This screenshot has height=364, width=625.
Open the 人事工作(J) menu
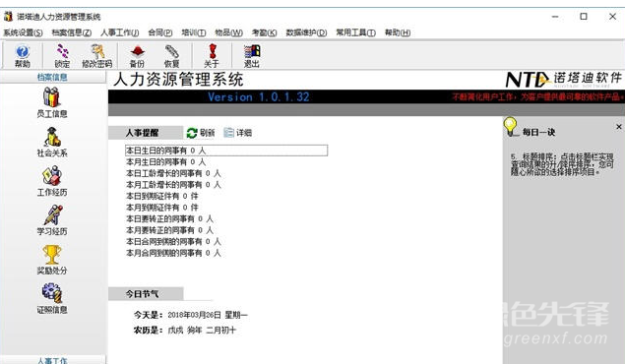(119, 32)
